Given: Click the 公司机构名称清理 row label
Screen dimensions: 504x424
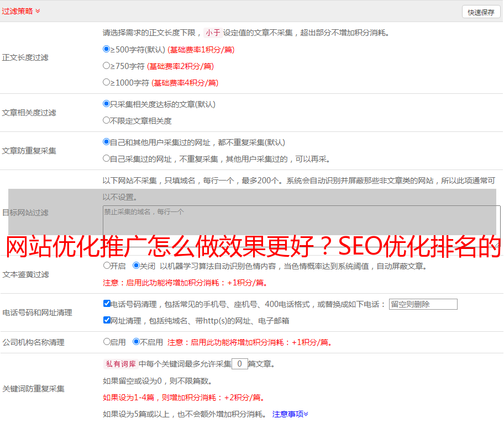Looking at the screenshot, I should pyautogui.click(x=33, y=342).
